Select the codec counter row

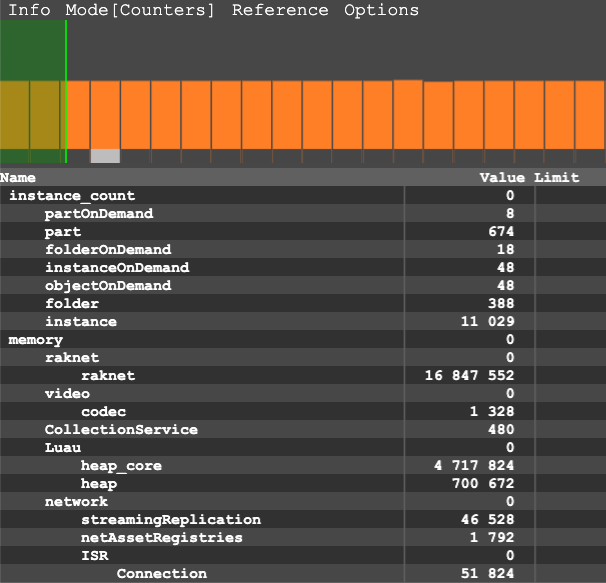click(x=303, y=411)
